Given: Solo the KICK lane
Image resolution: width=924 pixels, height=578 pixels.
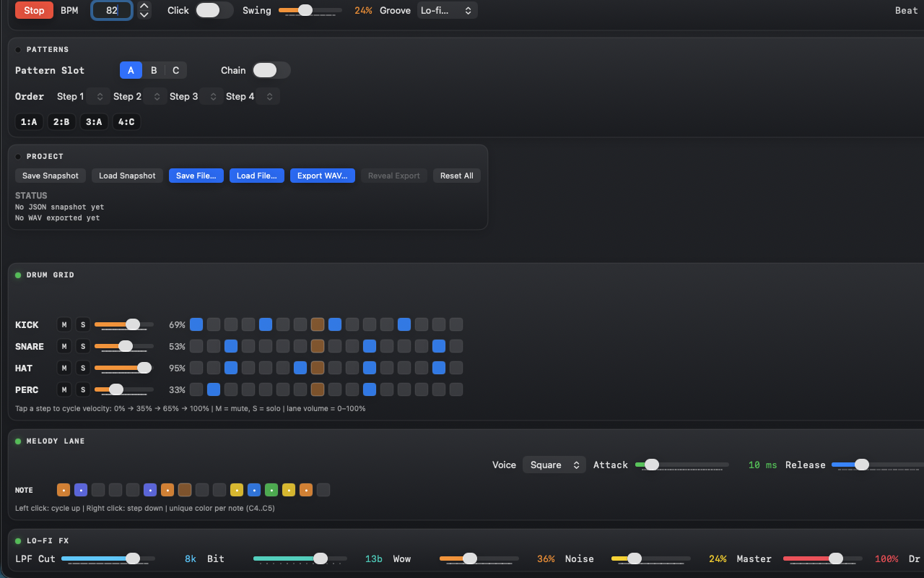Looking at the screenshot, I should point(83,324).
